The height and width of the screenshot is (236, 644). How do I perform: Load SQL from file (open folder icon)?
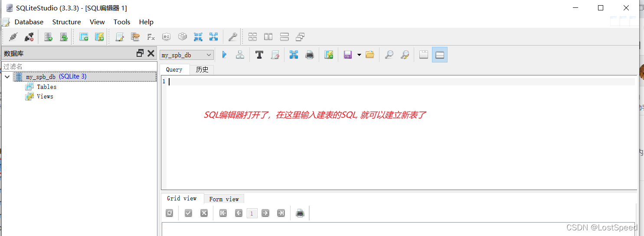tap(370, 55)
